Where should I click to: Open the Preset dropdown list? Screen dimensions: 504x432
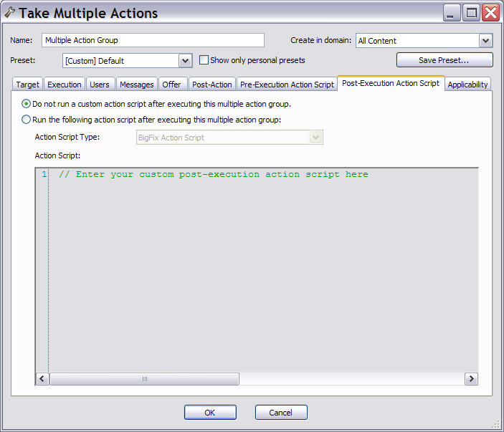pos(185,61)
